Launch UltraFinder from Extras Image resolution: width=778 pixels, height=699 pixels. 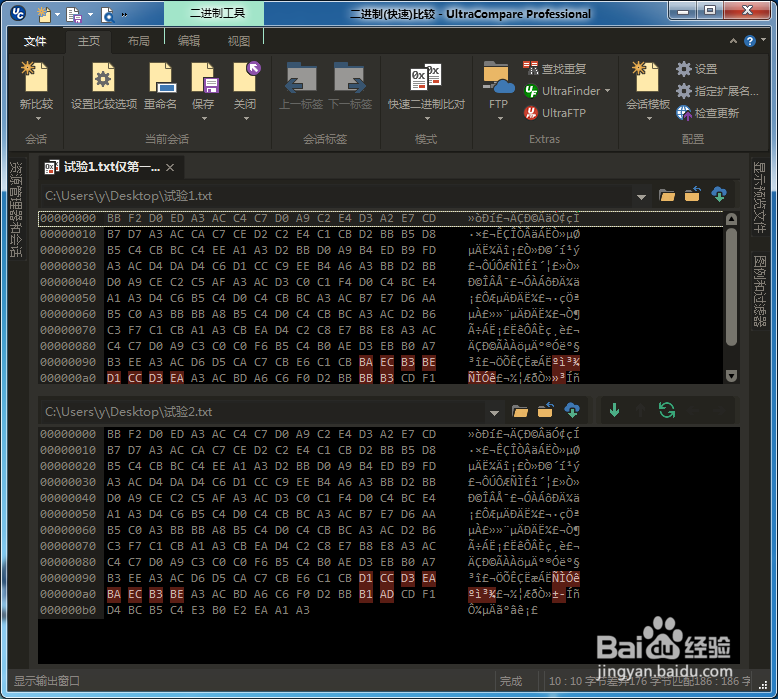[562, 91]
